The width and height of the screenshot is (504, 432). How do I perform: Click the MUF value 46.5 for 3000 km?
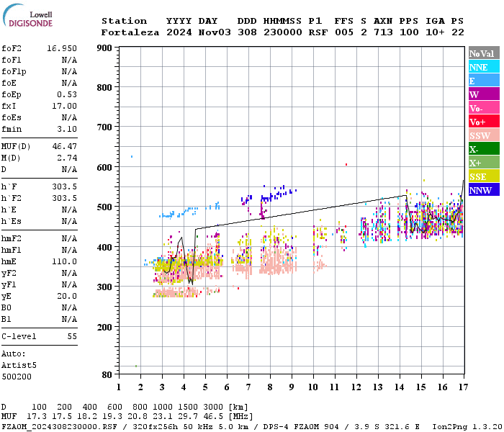tap(213, 417)
